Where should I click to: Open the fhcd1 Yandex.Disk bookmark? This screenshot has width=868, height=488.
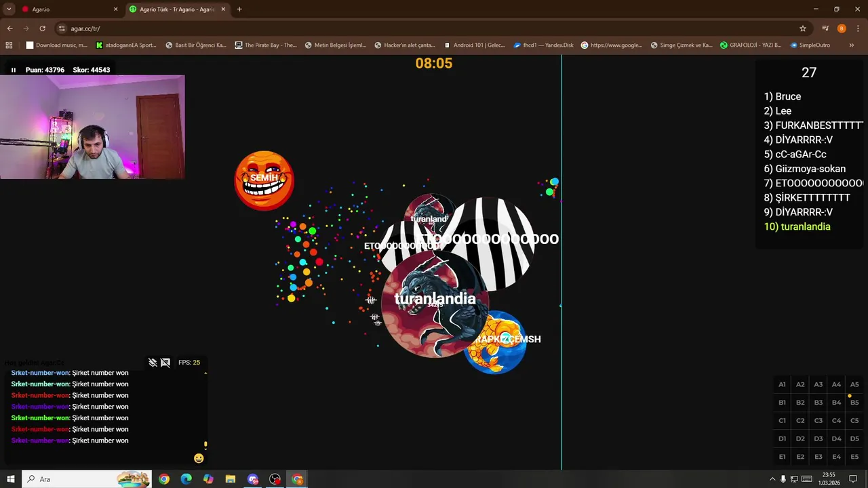tap(544, 45)
